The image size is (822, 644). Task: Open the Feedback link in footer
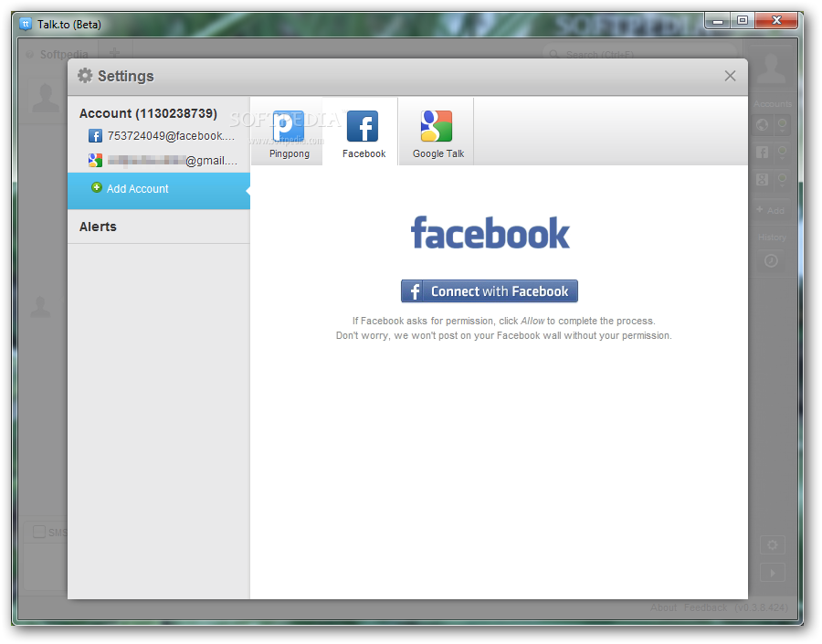coord(706,607)
